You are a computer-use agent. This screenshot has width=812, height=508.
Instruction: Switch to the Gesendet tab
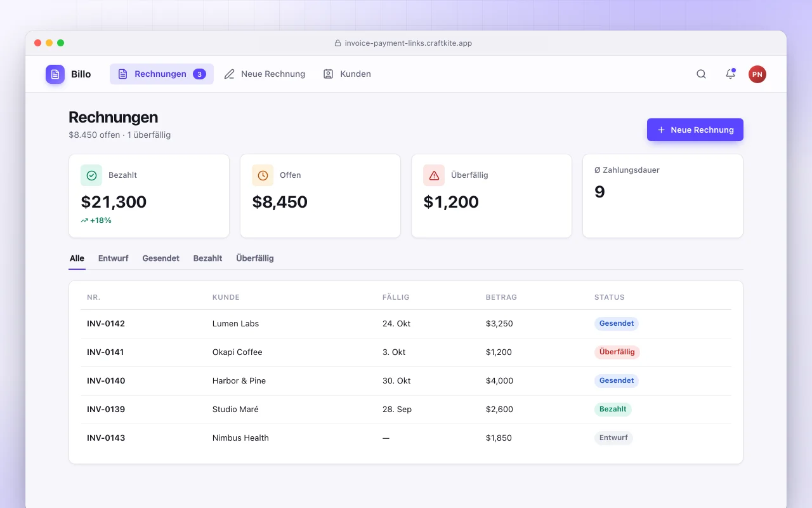pos(161,258)
